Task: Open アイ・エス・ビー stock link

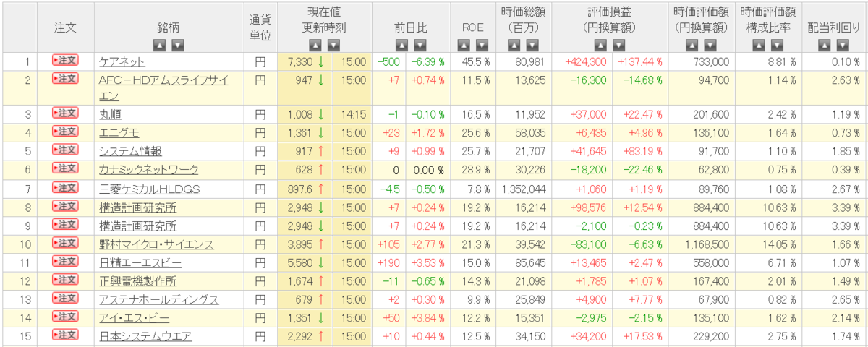Action: click(x=135, y=318)
